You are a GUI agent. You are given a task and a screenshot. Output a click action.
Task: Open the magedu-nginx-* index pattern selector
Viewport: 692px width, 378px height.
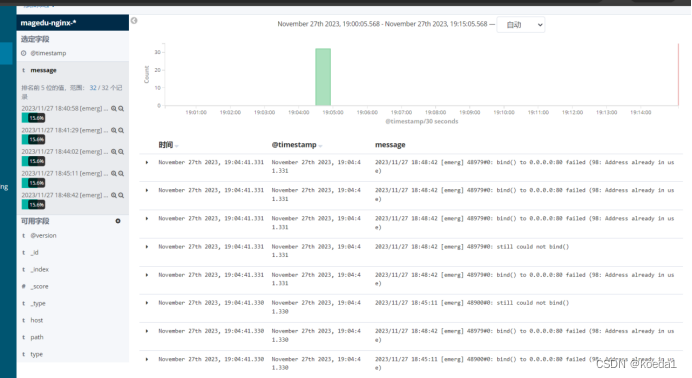coord(73,23)
